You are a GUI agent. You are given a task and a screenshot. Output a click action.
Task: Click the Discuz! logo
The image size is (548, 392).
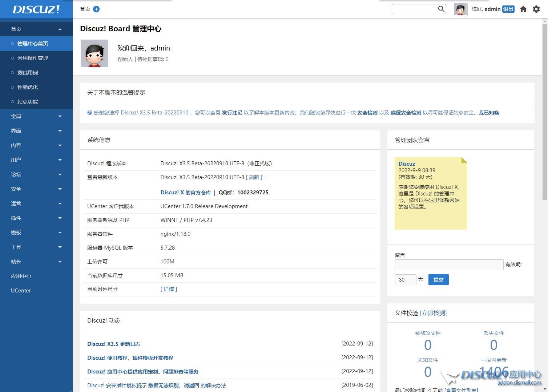(x=36, y=9)
